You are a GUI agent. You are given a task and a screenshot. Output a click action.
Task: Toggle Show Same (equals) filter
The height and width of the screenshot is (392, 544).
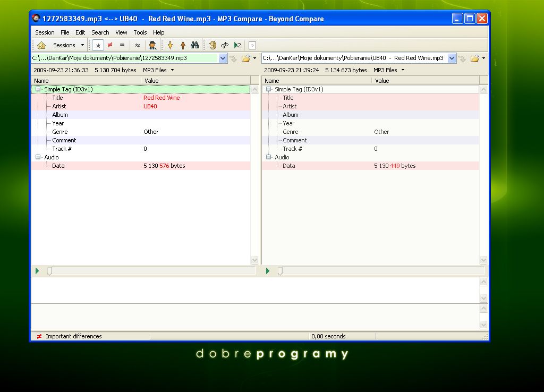122,45
